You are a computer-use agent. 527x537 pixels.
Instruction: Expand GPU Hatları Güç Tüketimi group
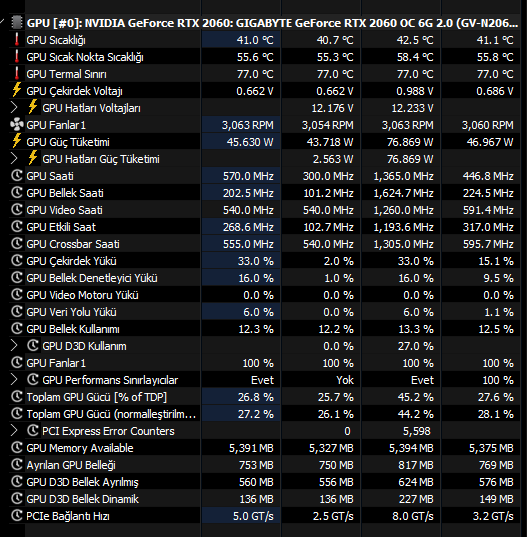click(x=14, y=159)
